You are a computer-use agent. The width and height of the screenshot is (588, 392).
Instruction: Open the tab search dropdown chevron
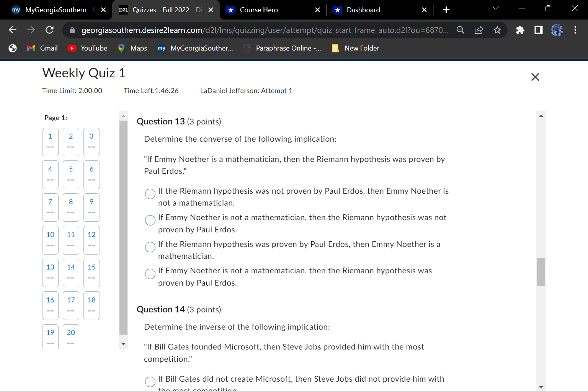(496, 8)
